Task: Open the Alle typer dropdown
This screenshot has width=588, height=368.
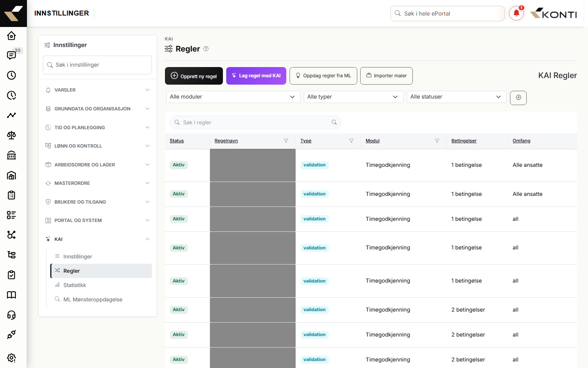Action: tap(354, 97)
